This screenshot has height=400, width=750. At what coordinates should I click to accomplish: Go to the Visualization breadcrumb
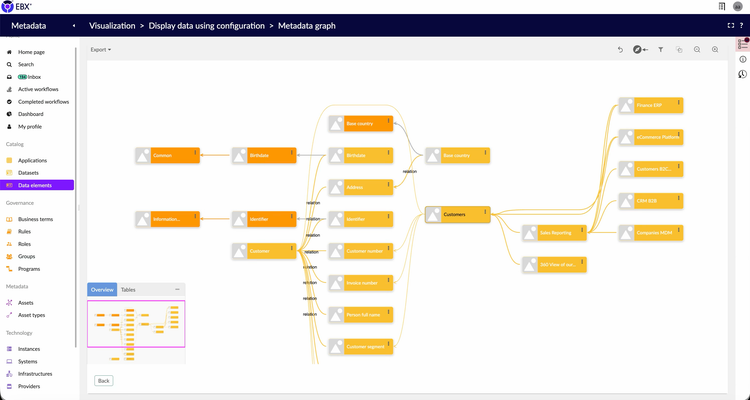112,26
